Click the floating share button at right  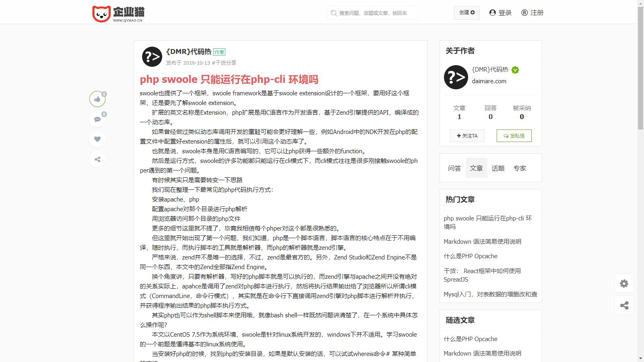624,305
